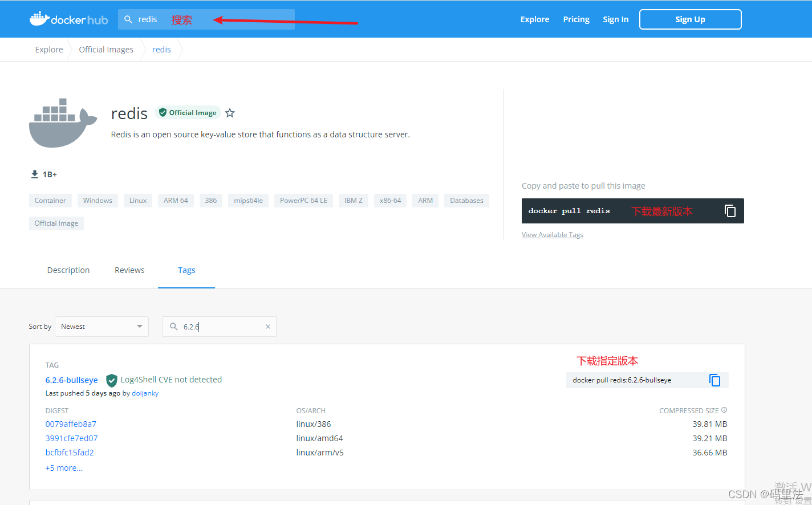This screenshot has width=812, height=505.
Task: Open Explore in the top navigation
Action: [x=535, y=19]
